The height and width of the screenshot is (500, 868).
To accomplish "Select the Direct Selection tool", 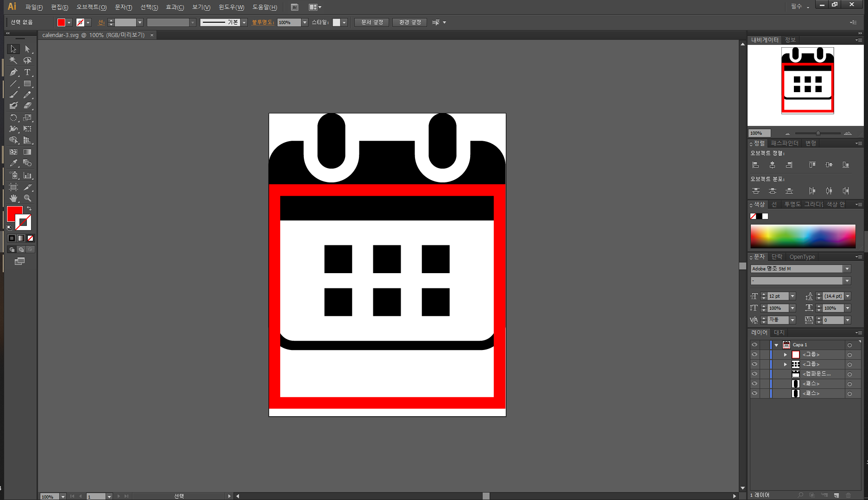I will click(27, 49).
